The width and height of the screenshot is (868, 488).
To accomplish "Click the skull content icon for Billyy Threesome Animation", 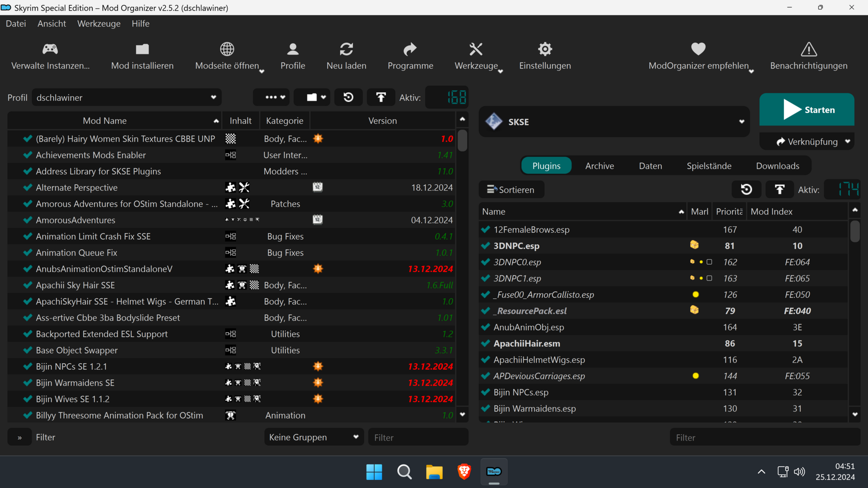I will click(231, 415).
